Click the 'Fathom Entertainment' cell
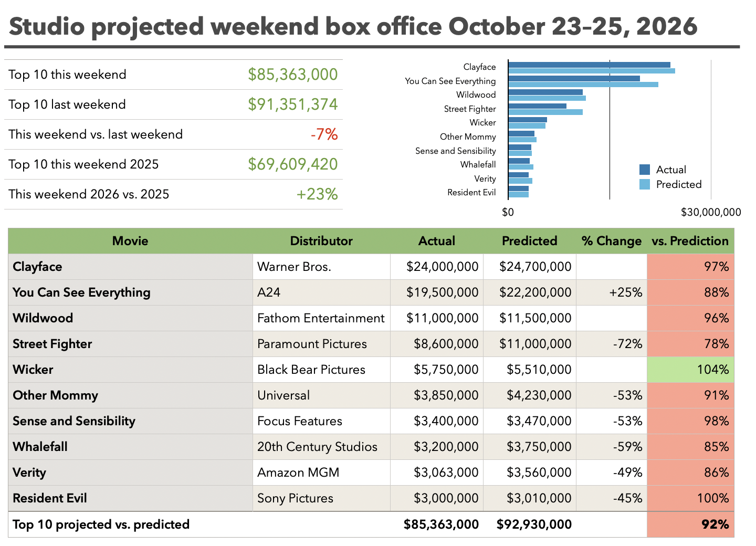Image resolution: width=756 pixels, height=546 pixels. coord(321,318)
